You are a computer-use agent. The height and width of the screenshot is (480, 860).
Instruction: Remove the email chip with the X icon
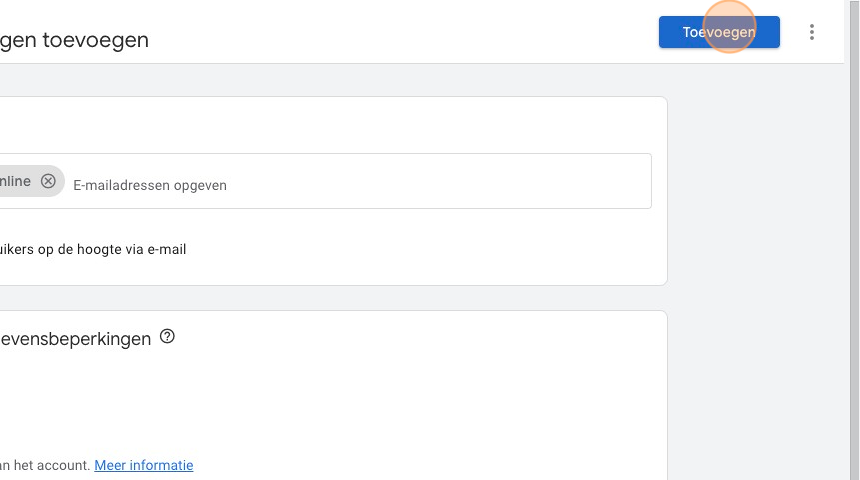click(x=48, y=181)
